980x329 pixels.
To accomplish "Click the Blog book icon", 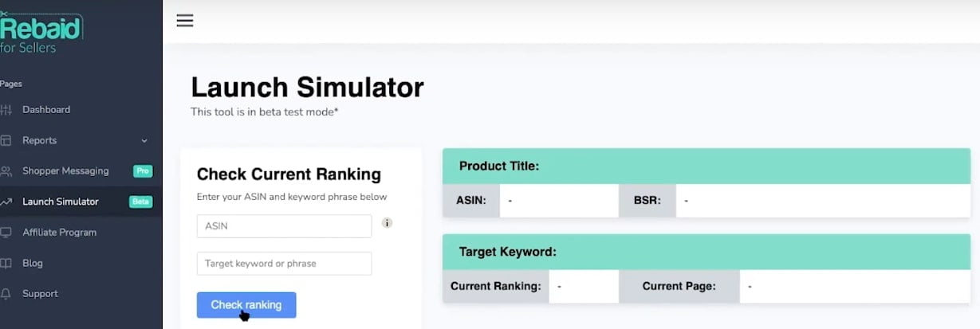I will pyautogui.click(x=6, y=263).
